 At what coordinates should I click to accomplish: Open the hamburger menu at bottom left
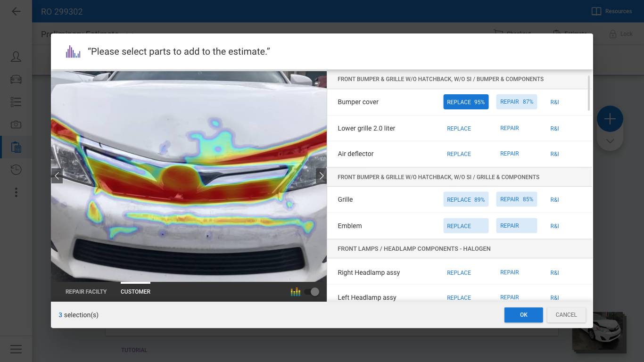[x=16, y=349]
